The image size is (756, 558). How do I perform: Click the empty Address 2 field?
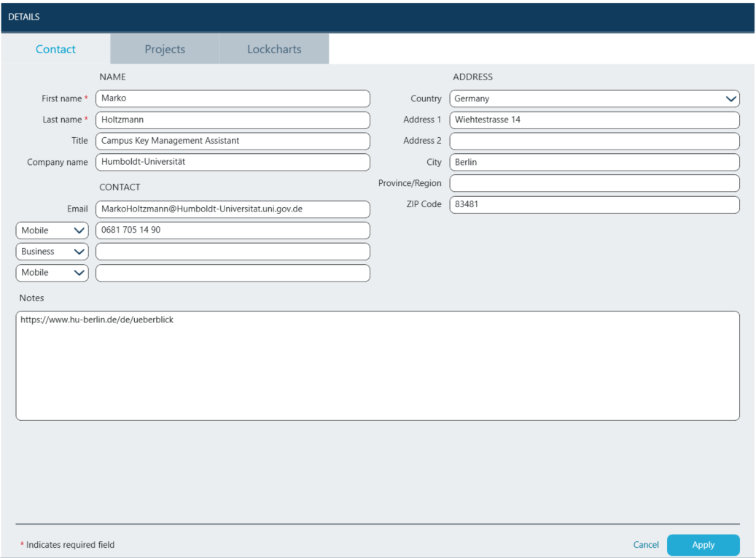pyautogui.click(x=594, y=142)
